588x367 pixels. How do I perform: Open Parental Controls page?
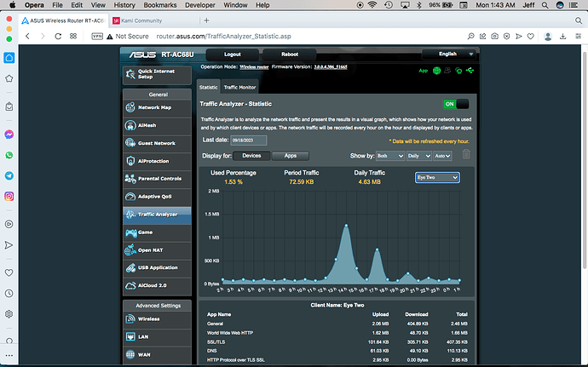(157, 179)
